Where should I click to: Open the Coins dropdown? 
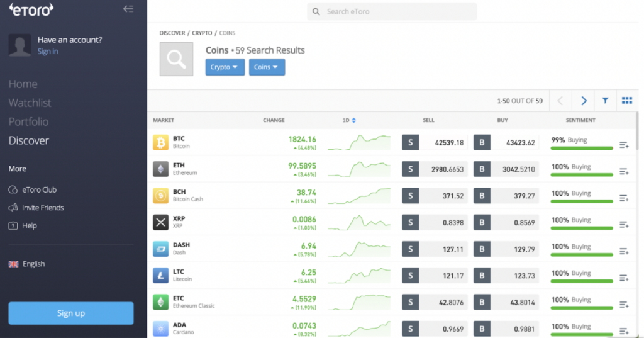coord(267,67)
